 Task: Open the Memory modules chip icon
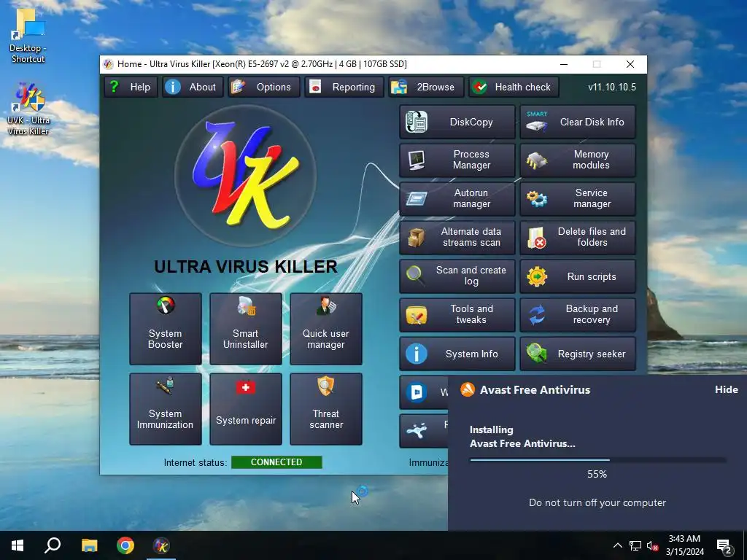(537, 160)
